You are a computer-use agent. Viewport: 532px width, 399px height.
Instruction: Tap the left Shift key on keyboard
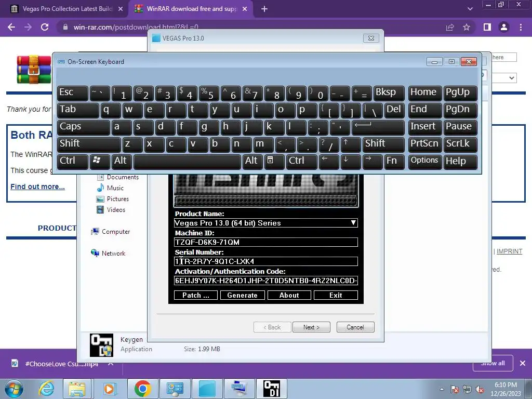pos(89,144)
